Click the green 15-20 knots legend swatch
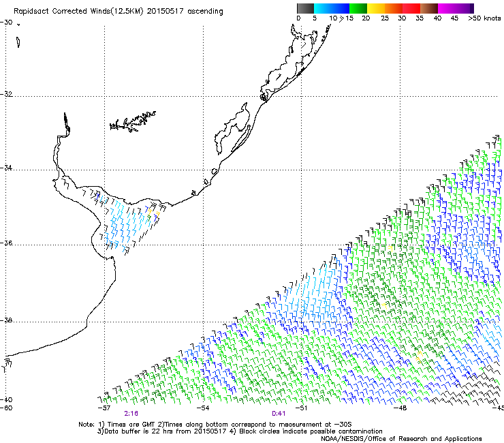Screen dimensions: 504x443 tap(358, 8)
